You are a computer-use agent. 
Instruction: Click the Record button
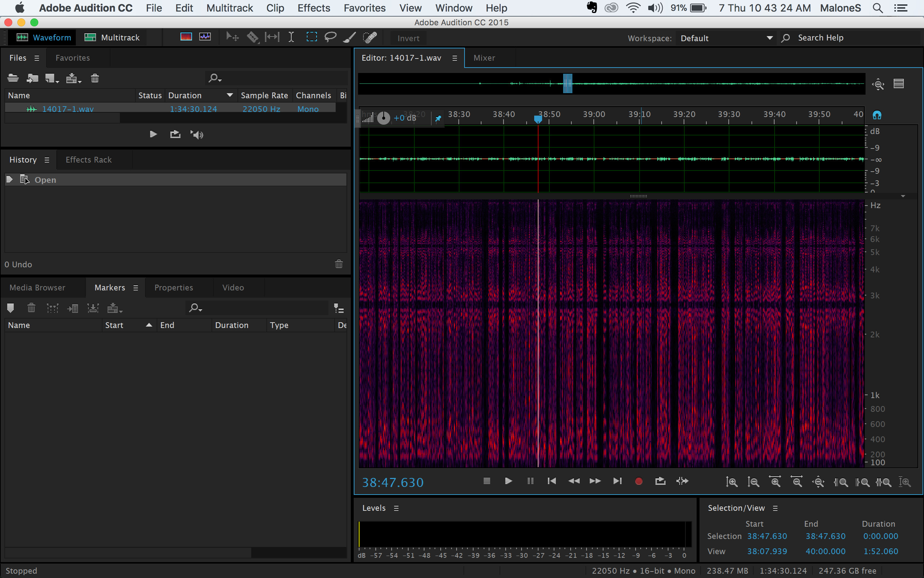click(638, 481)
